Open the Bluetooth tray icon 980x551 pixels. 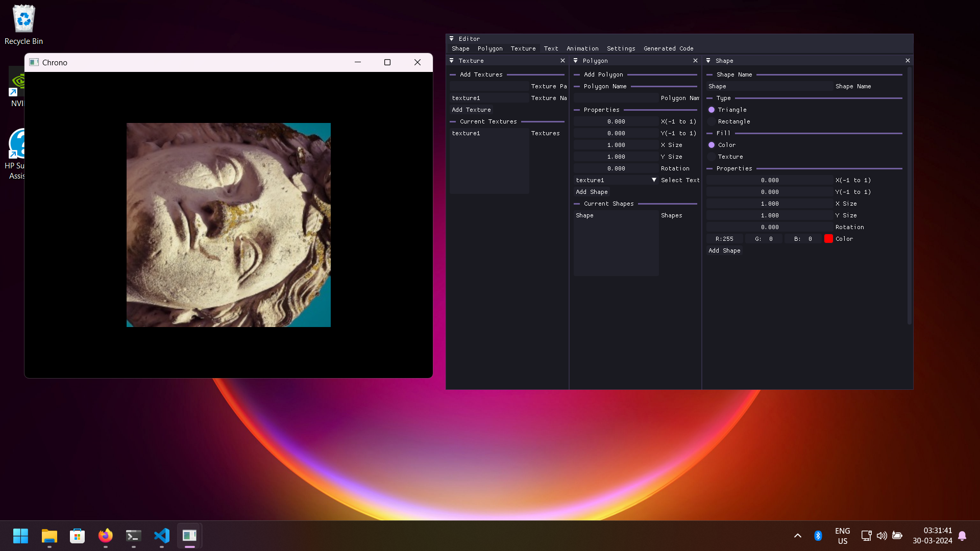click(x=818, y=536)
